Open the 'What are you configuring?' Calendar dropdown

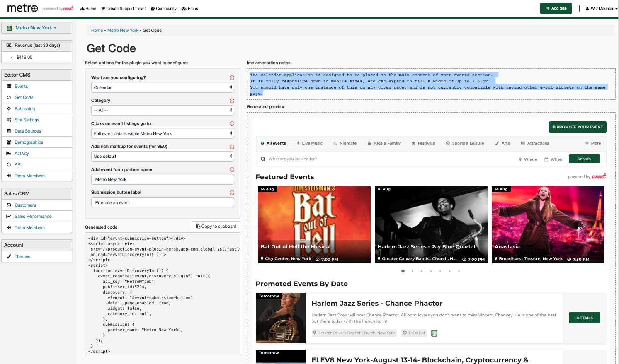coord(163,87)
